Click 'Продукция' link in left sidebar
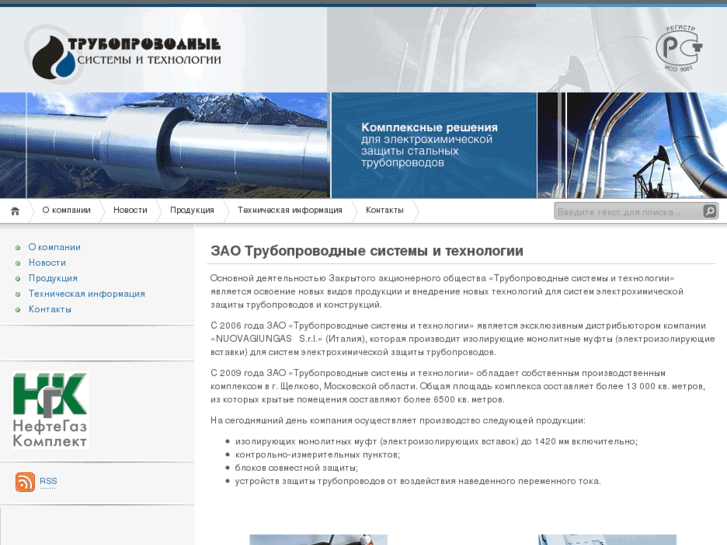Screen dimensions: 727x545 click(x=53, y=278)
